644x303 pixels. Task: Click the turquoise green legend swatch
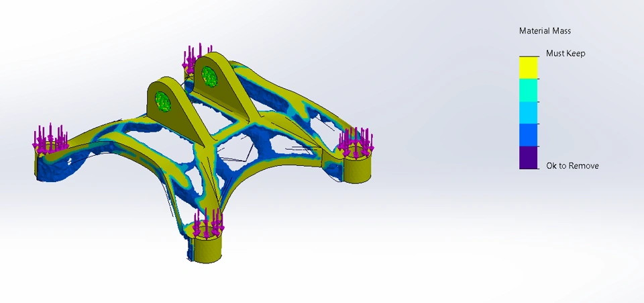tap(529, 90)
